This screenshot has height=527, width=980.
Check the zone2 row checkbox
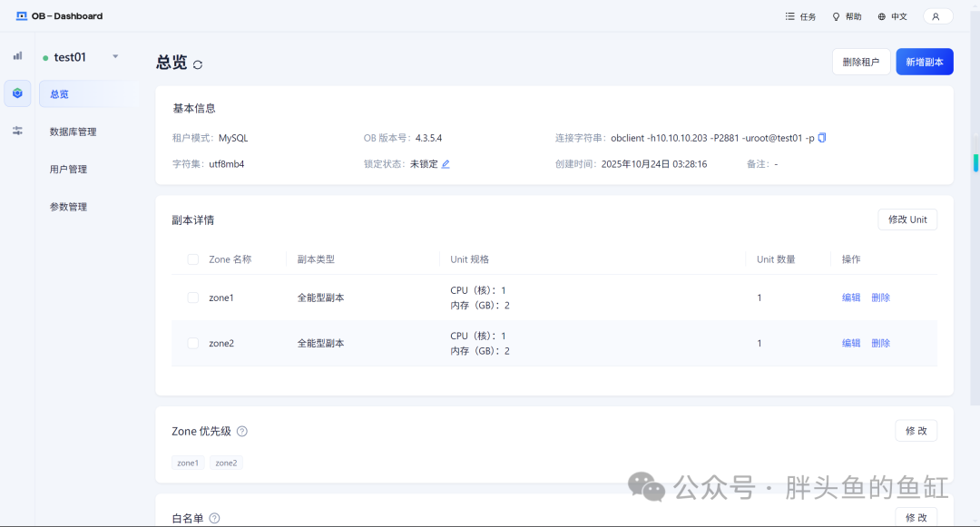tap(193, 344)
